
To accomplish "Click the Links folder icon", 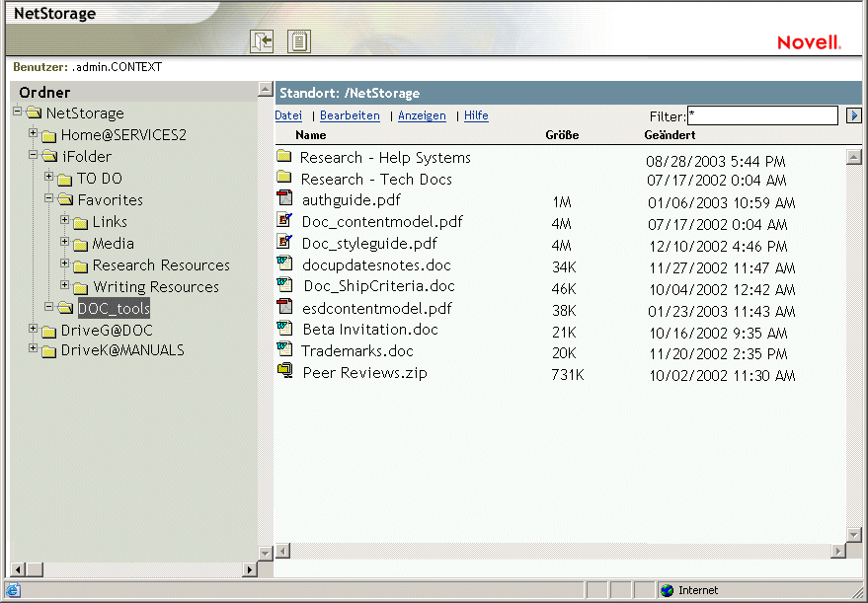I will pyautogui.click(x=81, y=223).
